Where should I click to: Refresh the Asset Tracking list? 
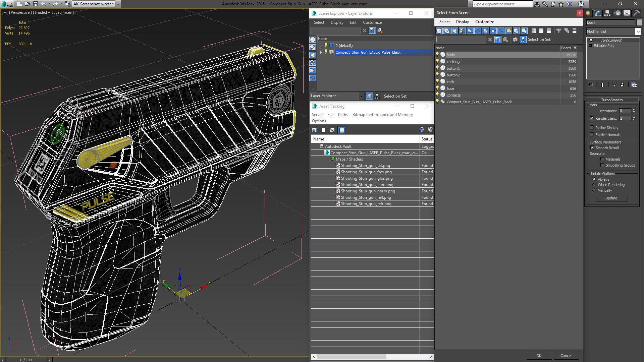(314, 130)
